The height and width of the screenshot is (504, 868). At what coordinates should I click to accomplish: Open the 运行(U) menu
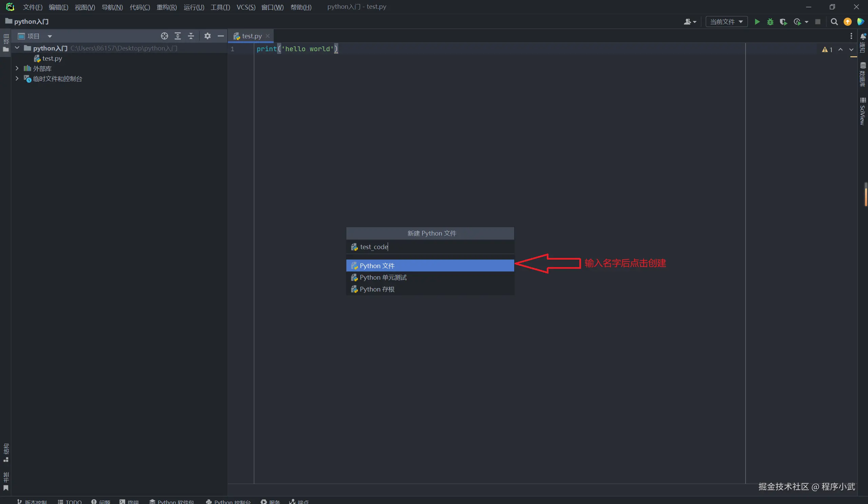tap(194, 7)
